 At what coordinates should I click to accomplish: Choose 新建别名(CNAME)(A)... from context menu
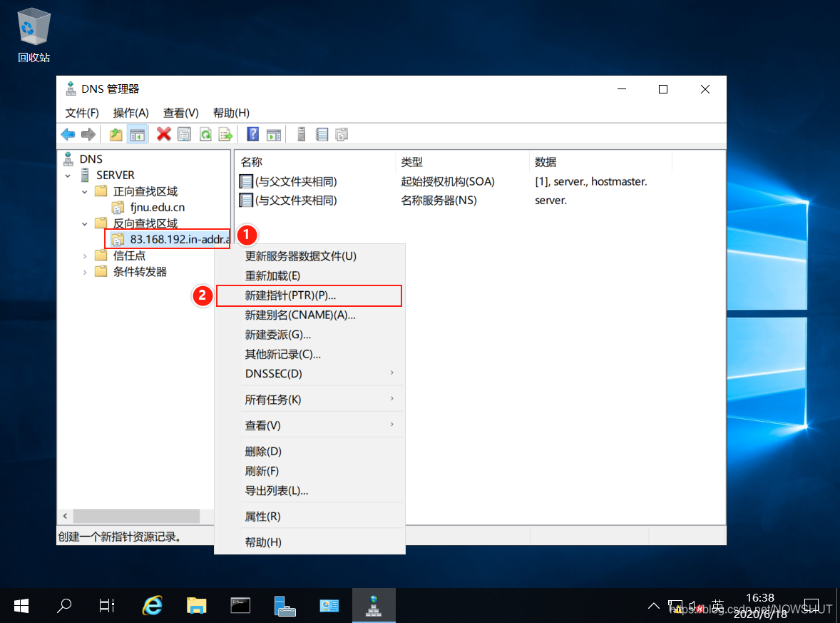coord(299,315)
